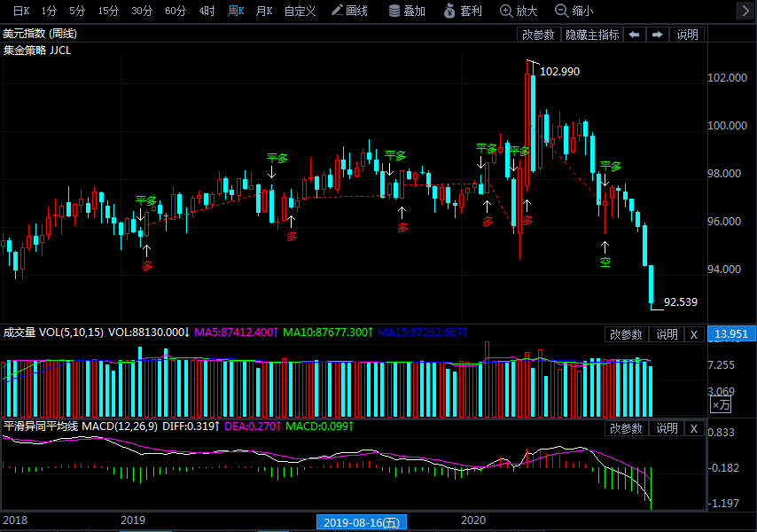Click the left arrow indicator button
The width and height of the screenshot is (757, 532).
tap(634, 35)
